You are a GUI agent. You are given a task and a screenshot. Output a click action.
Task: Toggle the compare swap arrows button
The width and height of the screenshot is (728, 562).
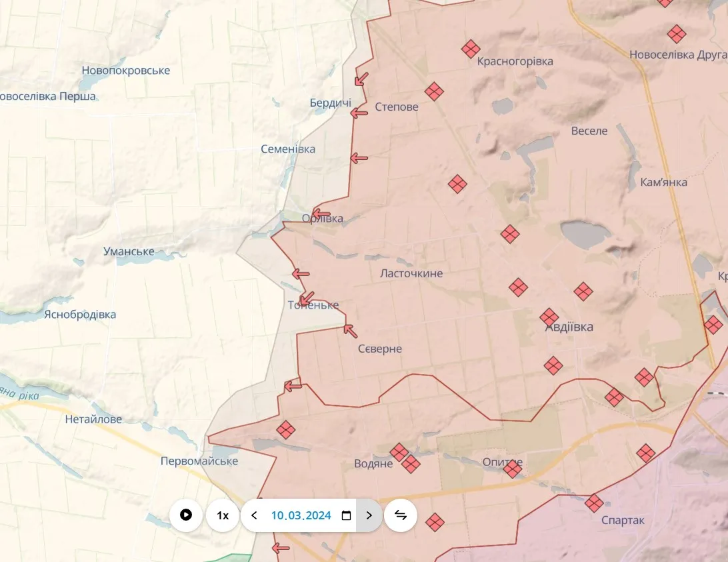[x=401, y=515]
